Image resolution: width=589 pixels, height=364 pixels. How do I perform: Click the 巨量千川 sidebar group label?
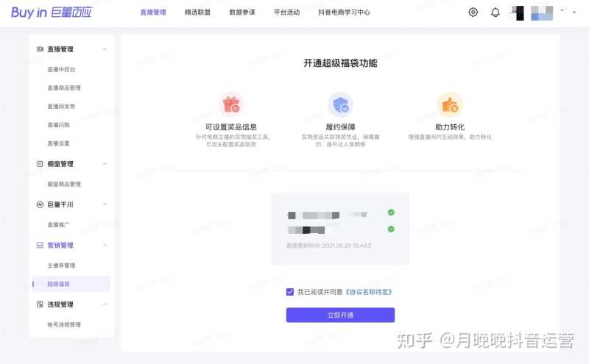pyautogui.click(x=60, y=204)
